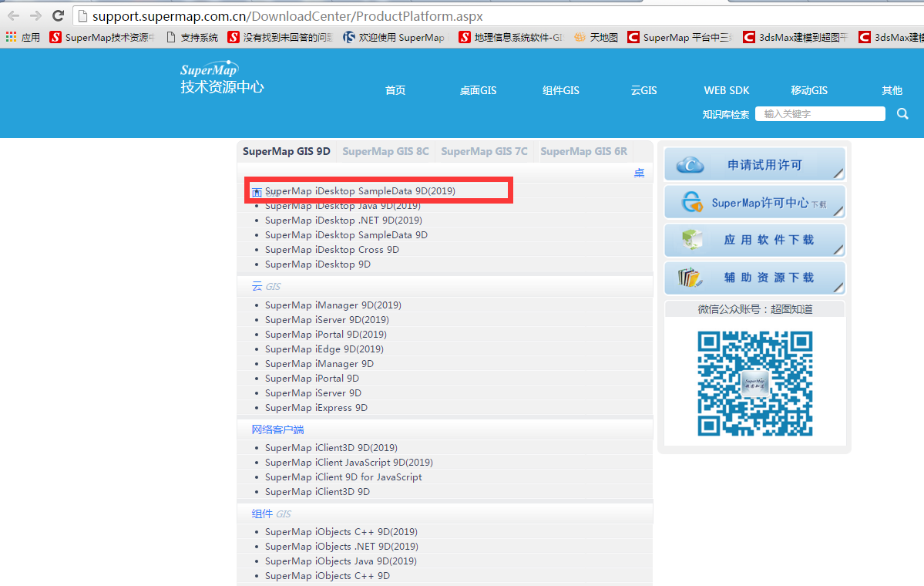This screenshot has width=924, height=586.
Task: Open SuperMap iDesktop SampleData 9D(2019) link
Action: (x=360, y=191)
